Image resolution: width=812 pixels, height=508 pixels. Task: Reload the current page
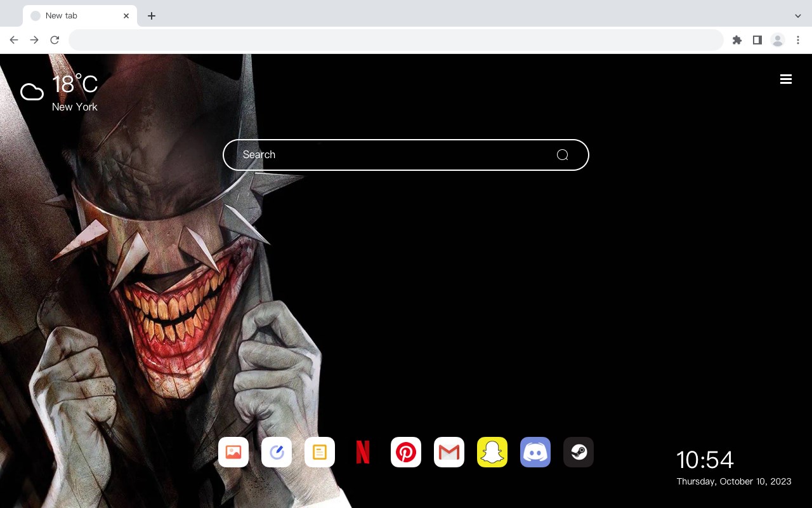click(x=55, y=40)
